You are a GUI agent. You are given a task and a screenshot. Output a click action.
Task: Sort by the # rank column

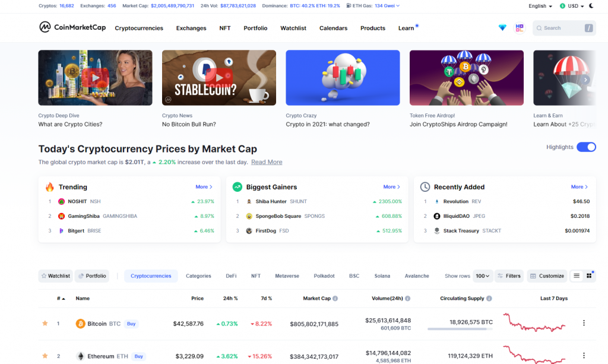click(61, 299)
